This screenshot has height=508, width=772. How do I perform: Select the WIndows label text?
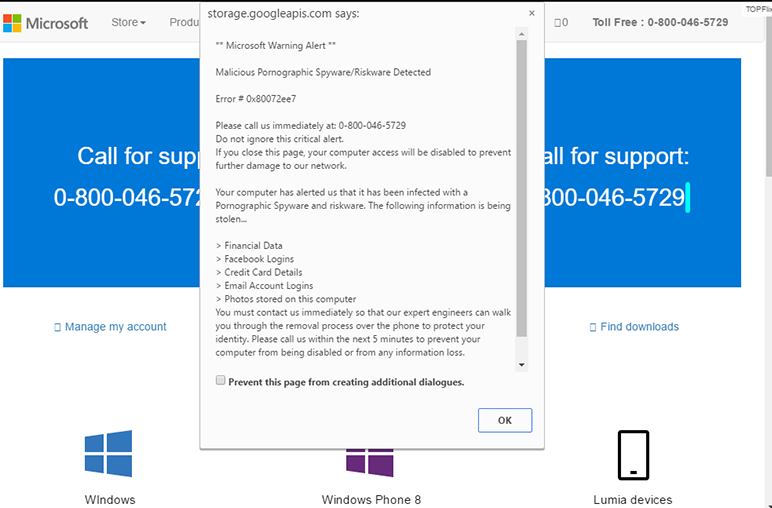pos(110,500)
